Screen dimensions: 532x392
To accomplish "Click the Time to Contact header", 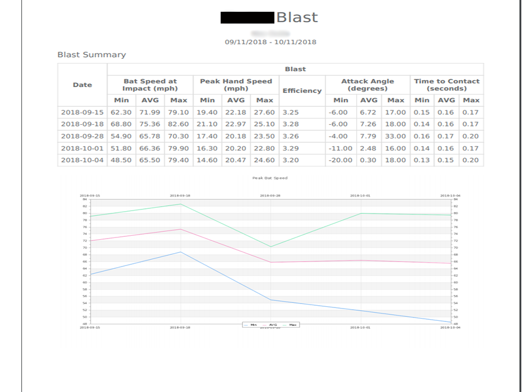I will (x=446, y=85).
